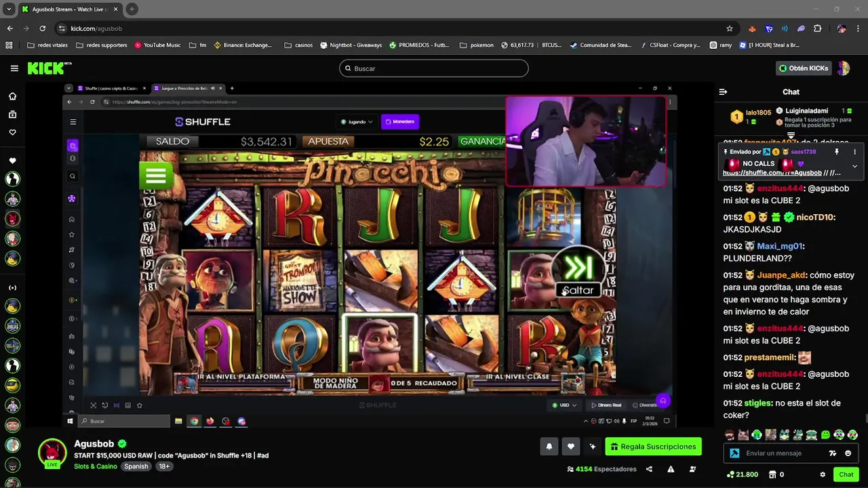
Task: Select Agusbob Stream browser tab
Action: pos(69,9)
